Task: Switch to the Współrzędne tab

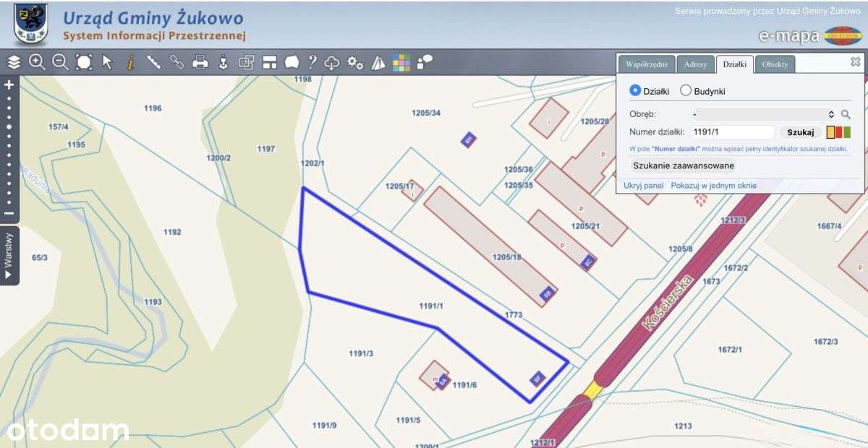Action: [x=647, y=64]
